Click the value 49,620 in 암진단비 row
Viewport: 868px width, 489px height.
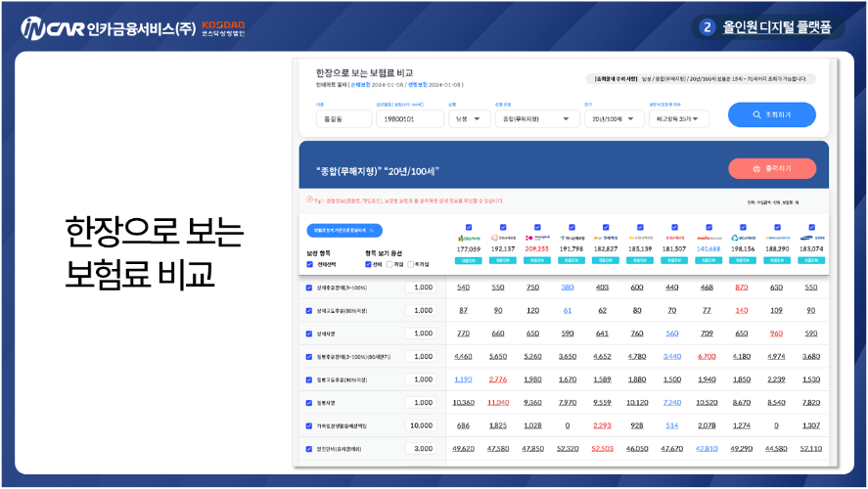(463, 449)
